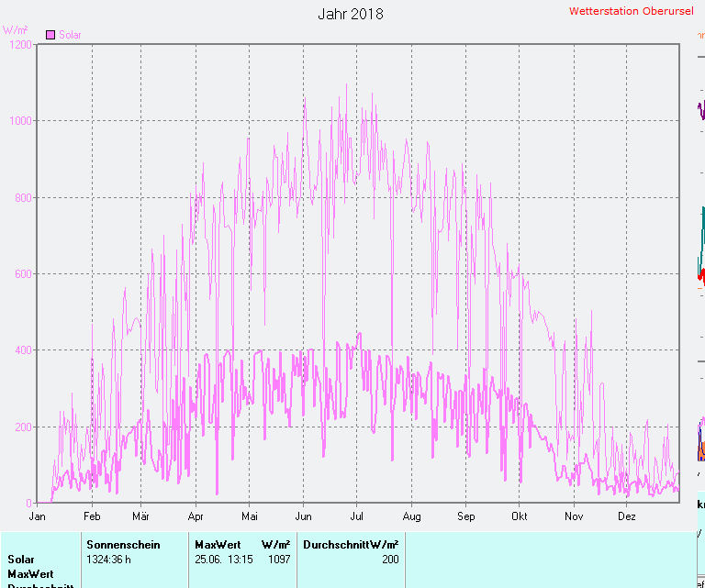Click the 'MaxWert' column header
The height and width of the screenshot is (588, 705).
(x=218, y=545)
